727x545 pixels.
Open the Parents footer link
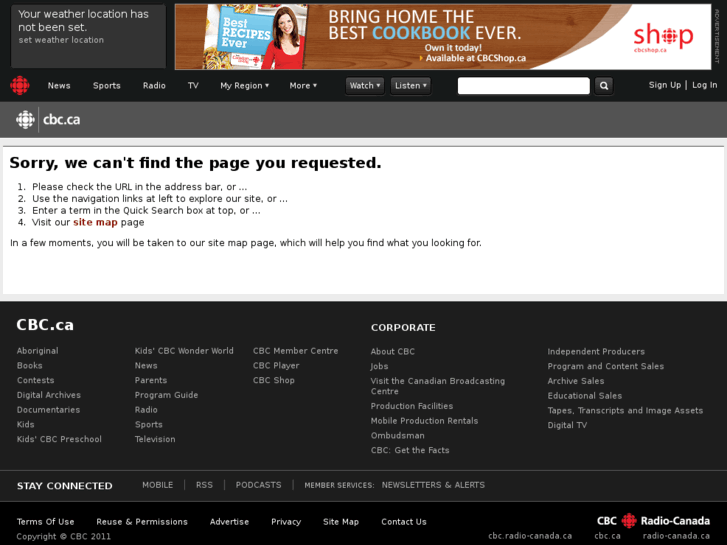151,380
